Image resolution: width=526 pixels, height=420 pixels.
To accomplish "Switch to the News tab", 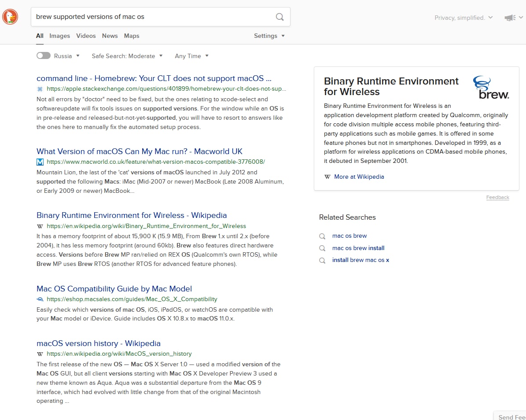I will pos(110,36).
